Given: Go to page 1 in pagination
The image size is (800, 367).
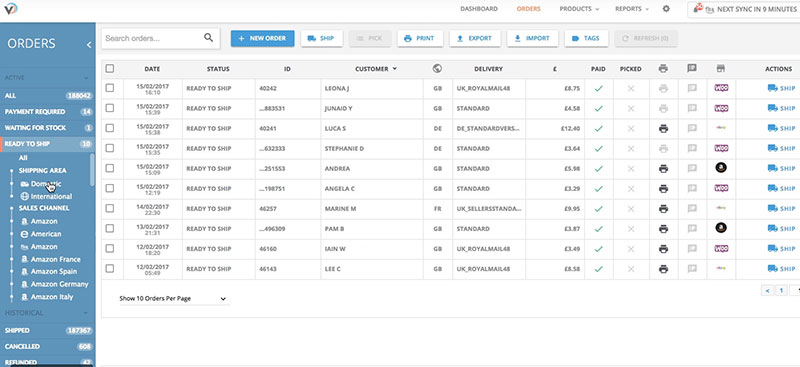Looking at the screenshot, I should click(x=781, y=290).
